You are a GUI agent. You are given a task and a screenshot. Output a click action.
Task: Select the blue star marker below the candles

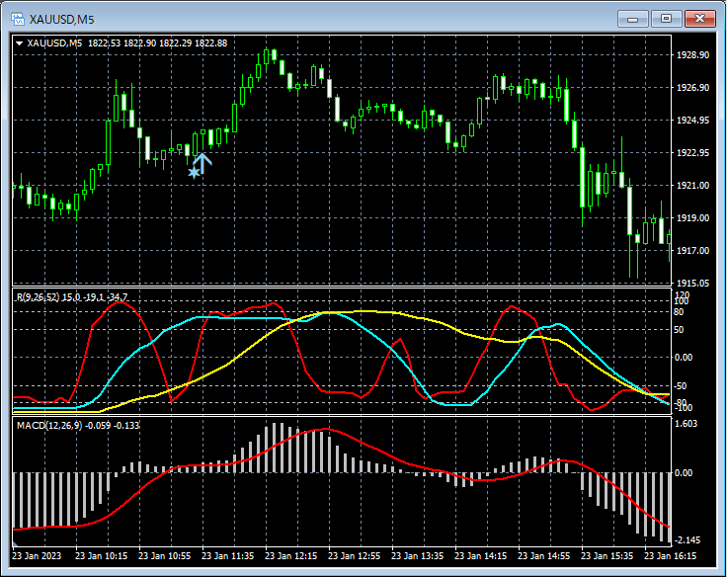[x=194, y=172]
